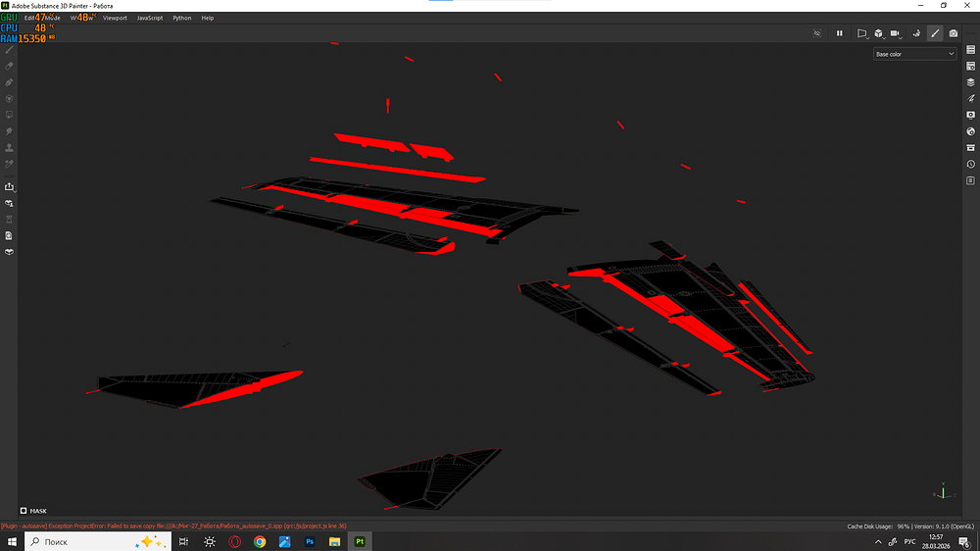This screenshot has height=551, width=980.
Task: Open Opera browser from the taskbar
Action: tap(235, 541)
